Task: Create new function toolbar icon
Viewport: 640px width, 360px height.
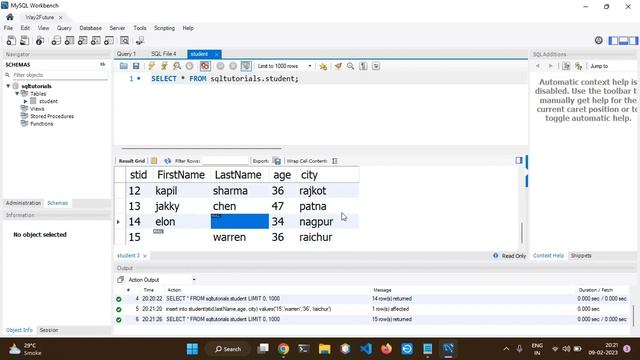Action: click(x=109, y=40)
